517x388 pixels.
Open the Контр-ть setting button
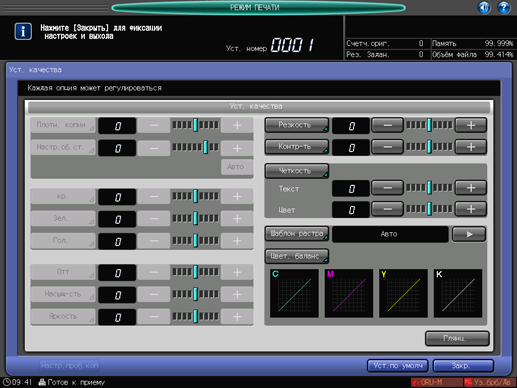297,147
